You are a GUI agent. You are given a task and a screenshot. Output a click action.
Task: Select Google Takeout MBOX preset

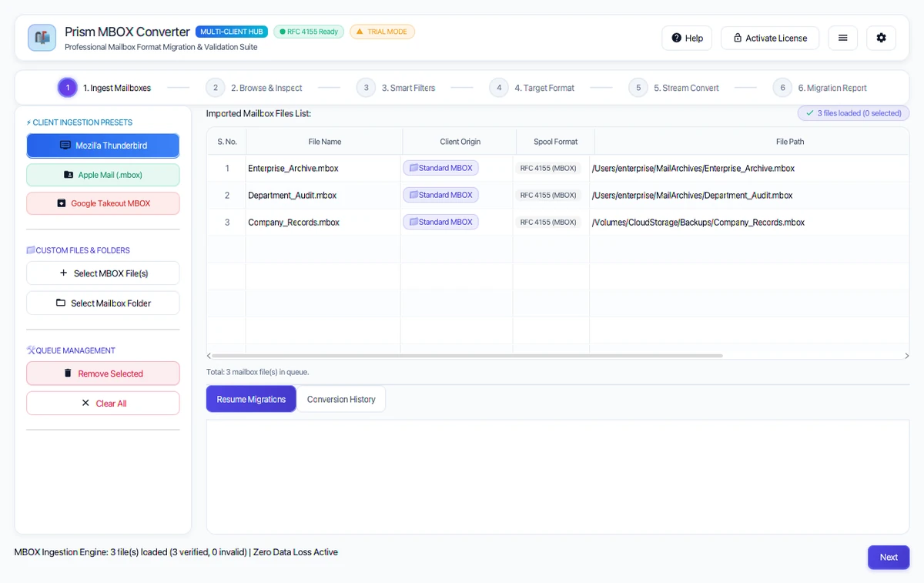(x=103, y=203)
